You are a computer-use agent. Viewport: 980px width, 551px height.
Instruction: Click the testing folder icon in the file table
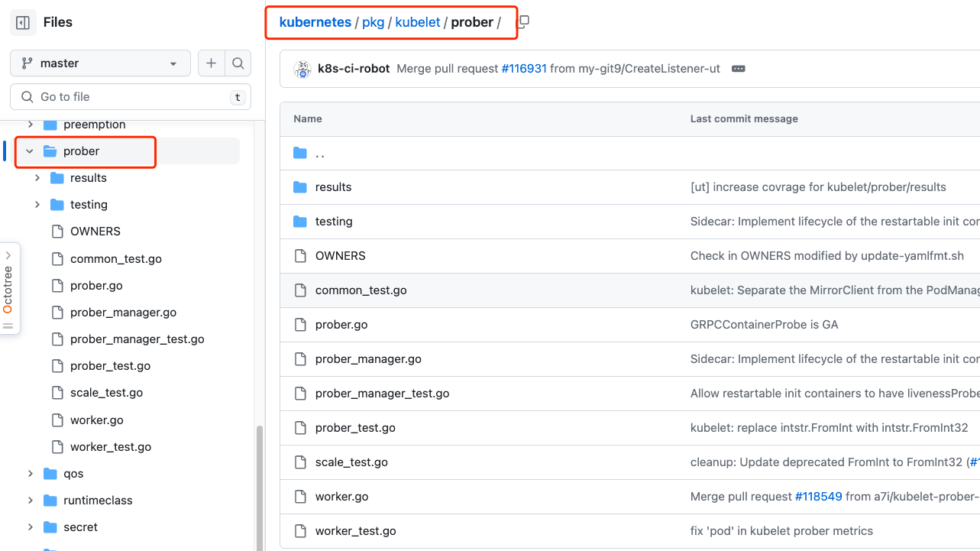pos(300,222)
